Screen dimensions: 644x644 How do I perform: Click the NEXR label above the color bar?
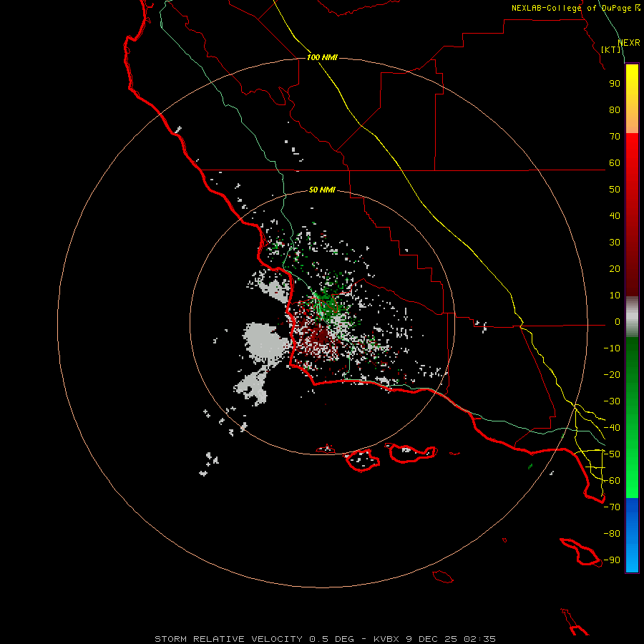629,43
